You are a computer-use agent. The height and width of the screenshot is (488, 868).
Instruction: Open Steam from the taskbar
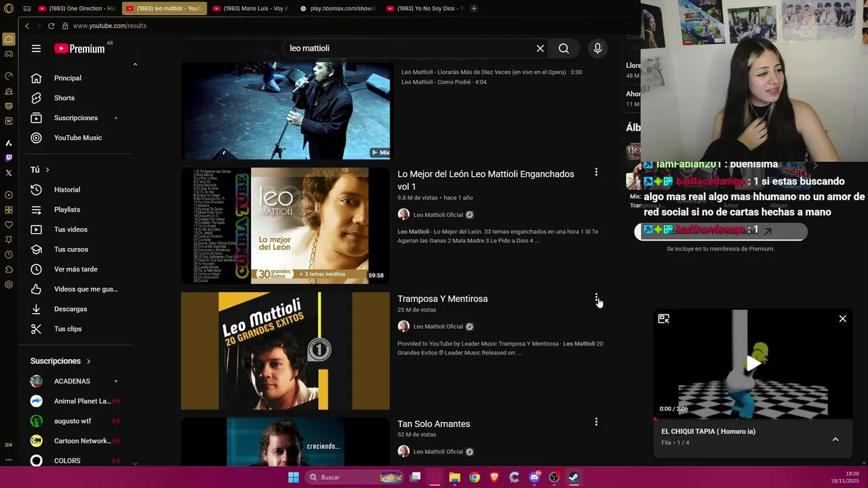coord(574,477)
